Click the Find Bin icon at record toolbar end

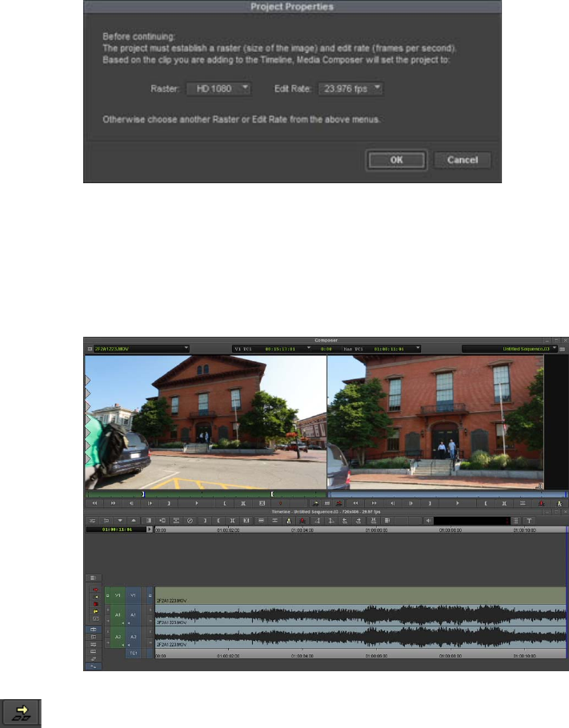tap(559, 503)
